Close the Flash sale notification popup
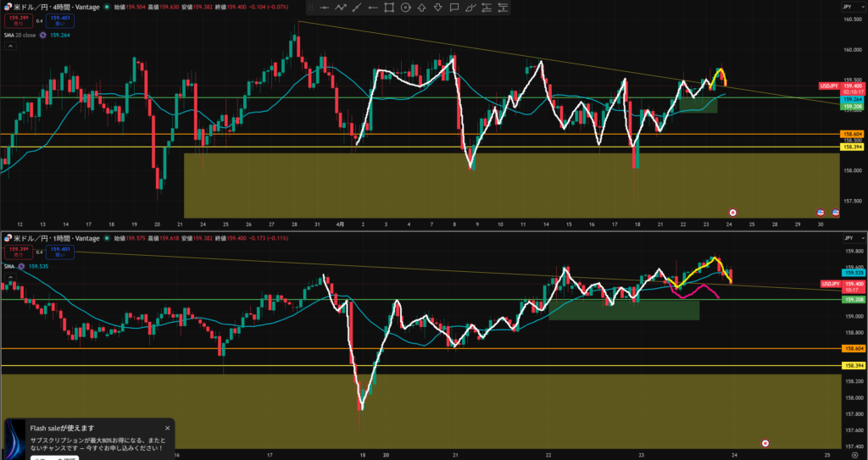The width and height of the screenshot is (868, 460). point(167,428)
